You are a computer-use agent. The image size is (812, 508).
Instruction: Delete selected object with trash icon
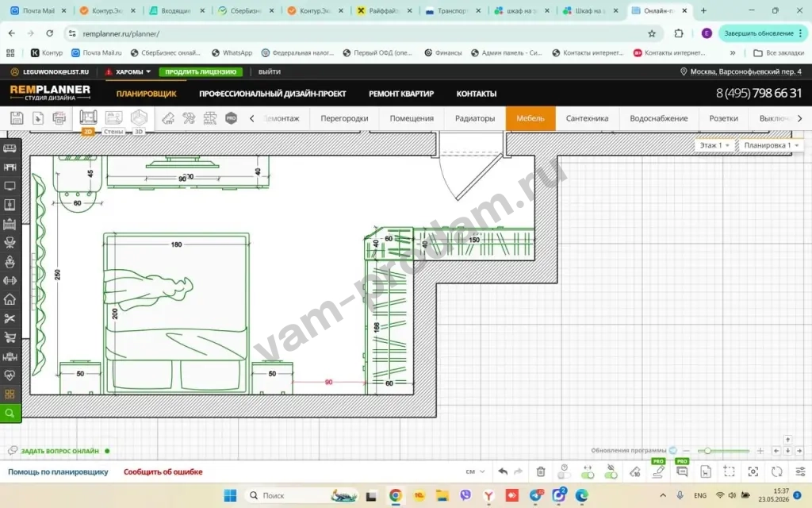click(x=541, y=471)
